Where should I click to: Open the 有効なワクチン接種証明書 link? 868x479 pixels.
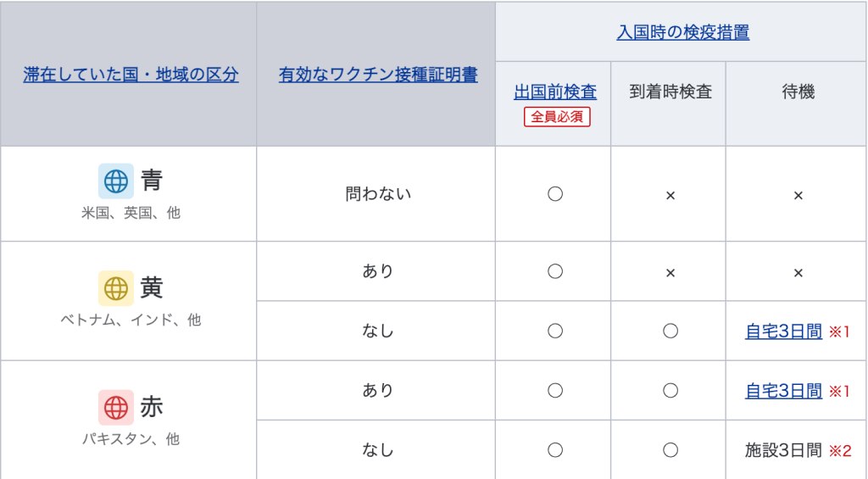tap(378, 75)
